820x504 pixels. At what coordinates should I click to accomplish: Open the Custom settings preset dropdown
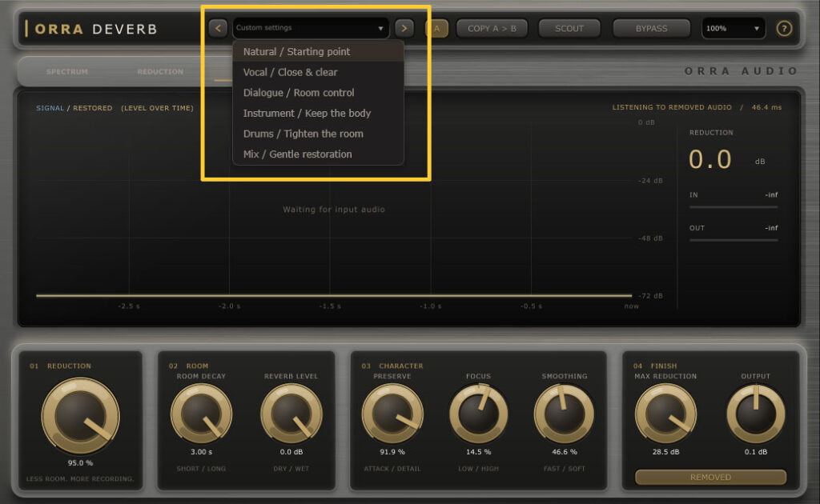(x=310, y=28)
